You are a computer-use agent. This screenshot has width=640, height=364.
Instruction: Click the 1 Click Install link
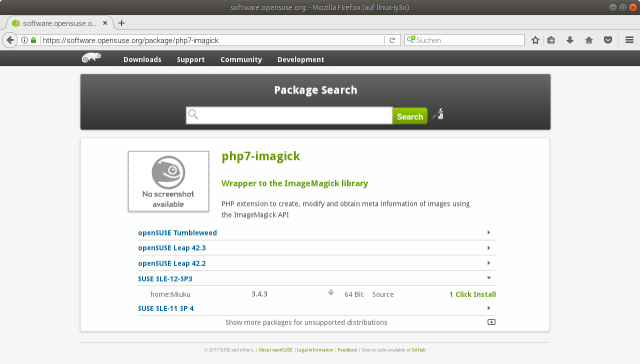[x=473, y=294]
